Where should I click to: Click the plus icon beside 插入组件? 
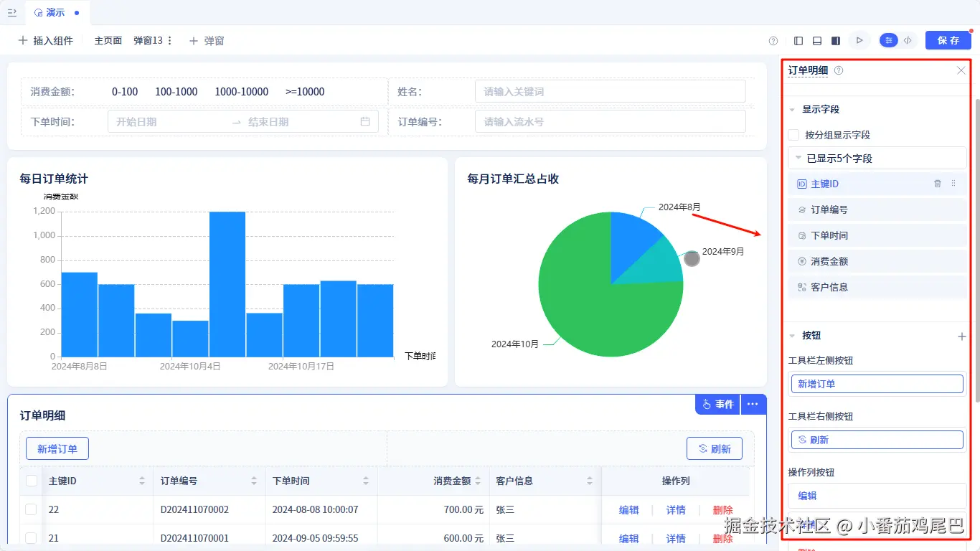(23, 41)
